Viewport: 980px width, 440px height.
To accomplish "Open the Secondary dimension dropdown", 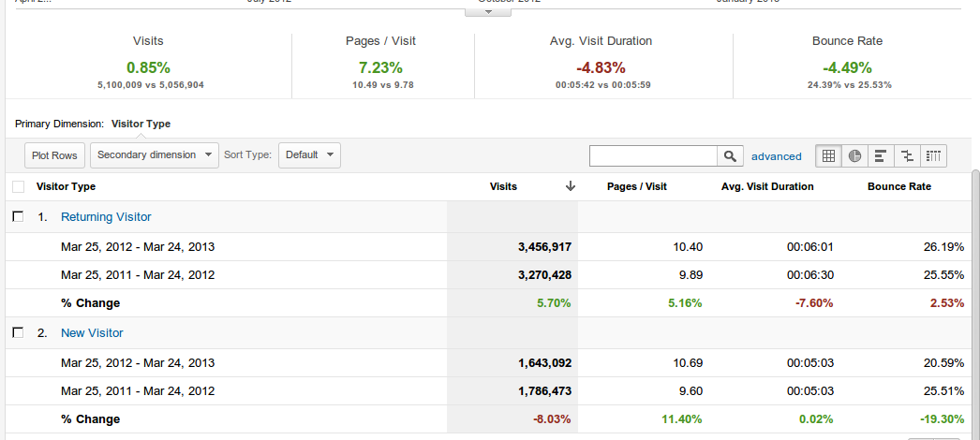I will click(155, 155).
